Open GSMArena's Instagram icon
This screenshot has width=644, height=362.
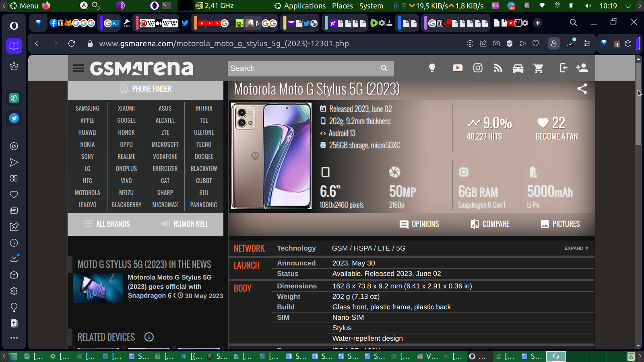click(478, 68)
